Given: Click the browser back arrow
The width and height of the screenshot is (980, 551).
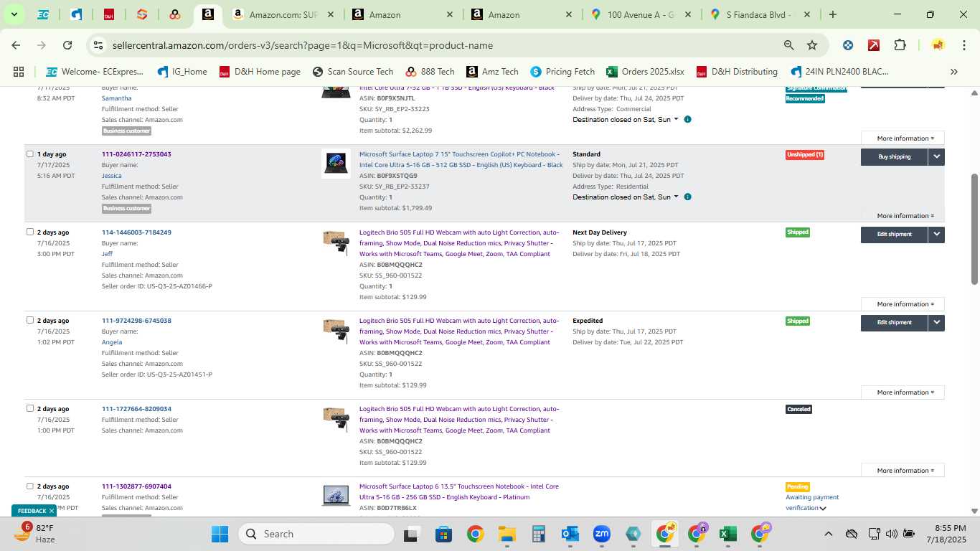Looking at the screenshot, I should click(16, 45).
